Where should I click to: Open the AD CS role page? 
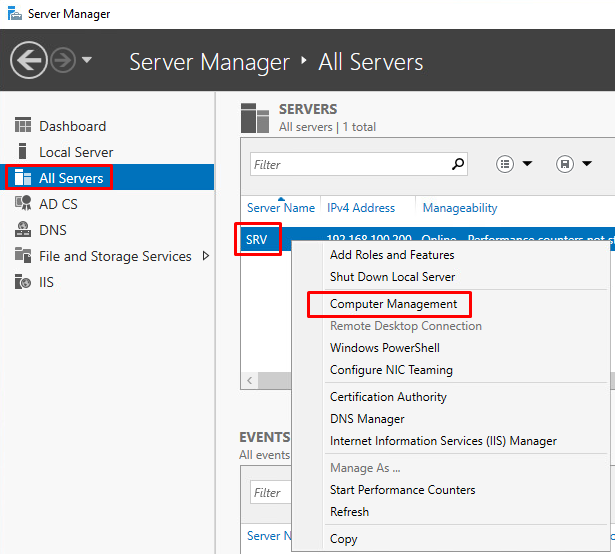coord(58,204)
